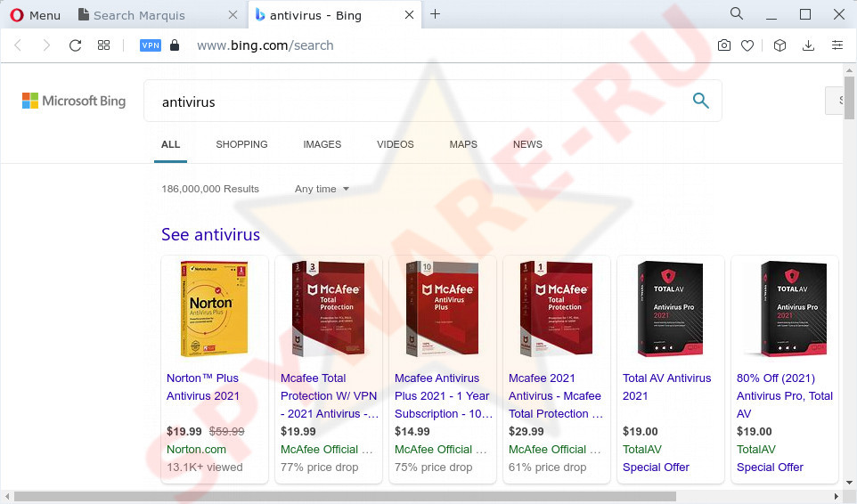
Task: Open Easy setup sliders menu
Action: 837,45
